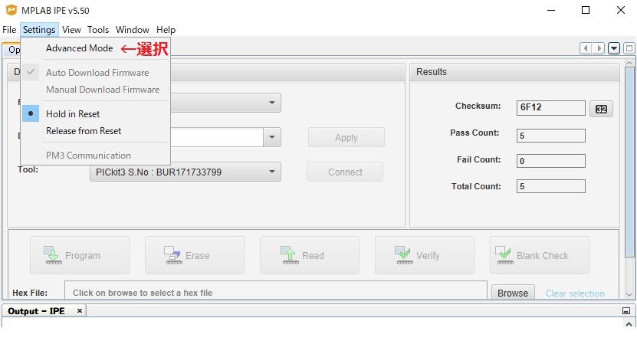Screen dimensions: 637x364
Task: Click the Verify button
Action: (x=425, y=255)
